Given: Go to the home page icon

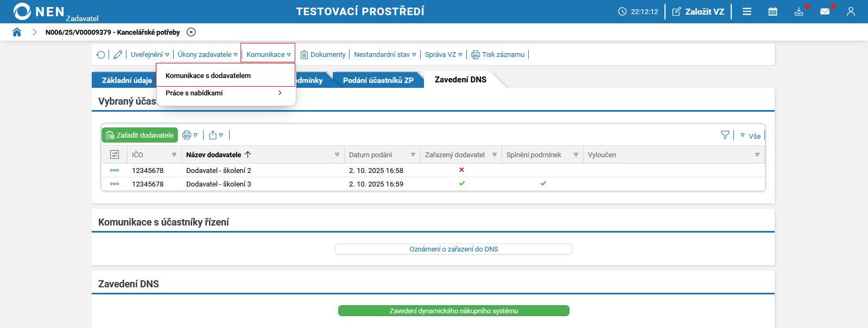Looking at the screenshot, I should [17, 32].
